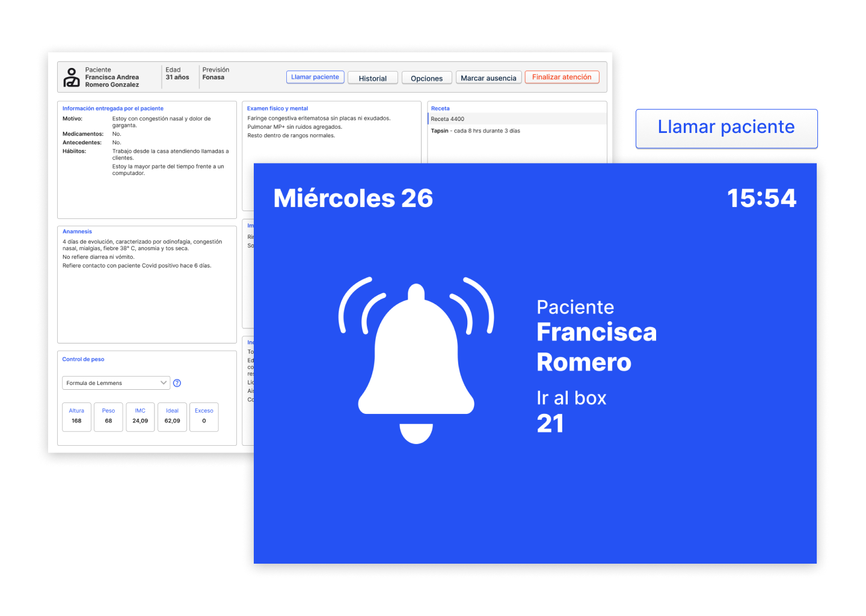The height and width of the screenshot is (616, 866).
Task: Click the Miércoles 26 date text
Action: (x=353, y=199)
